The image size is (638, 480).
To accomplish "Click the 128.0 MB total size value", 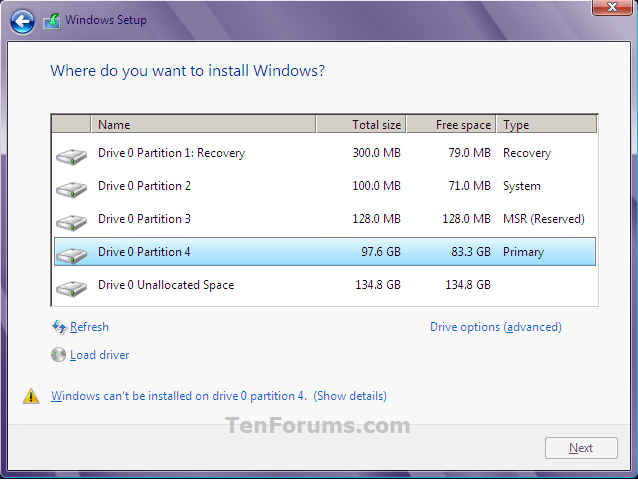I will [x=376, y=219].
